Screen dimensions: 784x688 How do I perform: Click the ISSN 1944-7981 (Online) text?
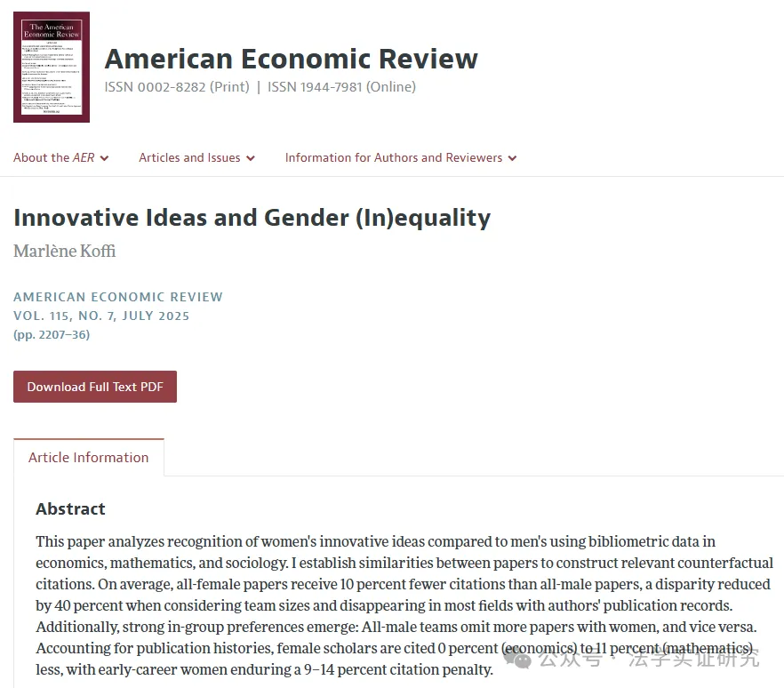(341, 87)
